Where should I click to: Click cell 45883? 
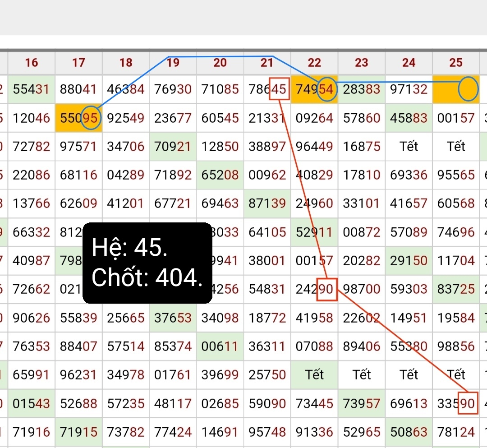pyautogui.click(x=409, y=118)
